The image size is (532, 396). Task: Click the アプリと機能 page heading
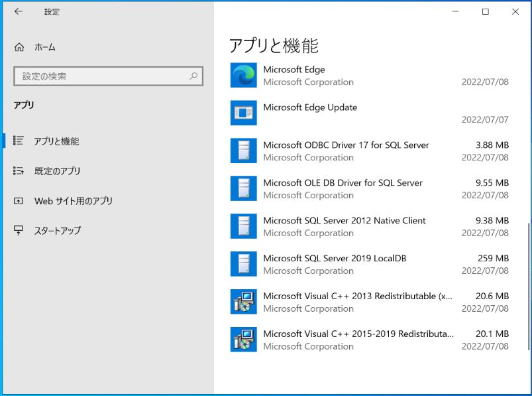[x=274, y=46]
